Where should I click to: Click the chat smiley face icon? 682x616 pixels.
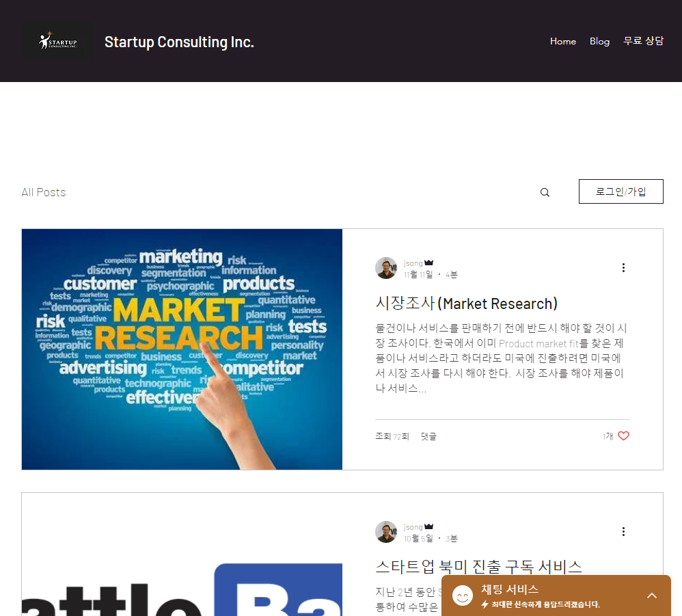click(x=463, y=595)
